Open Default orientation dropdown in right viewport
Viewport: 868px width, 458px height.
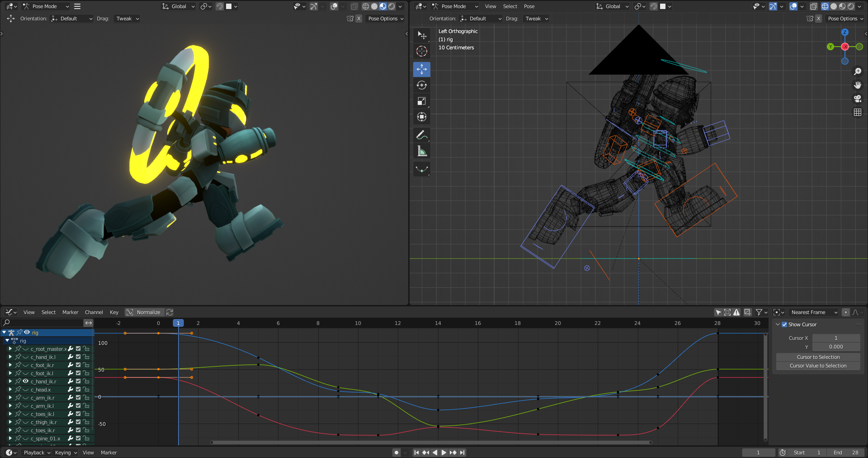(481, 19)
